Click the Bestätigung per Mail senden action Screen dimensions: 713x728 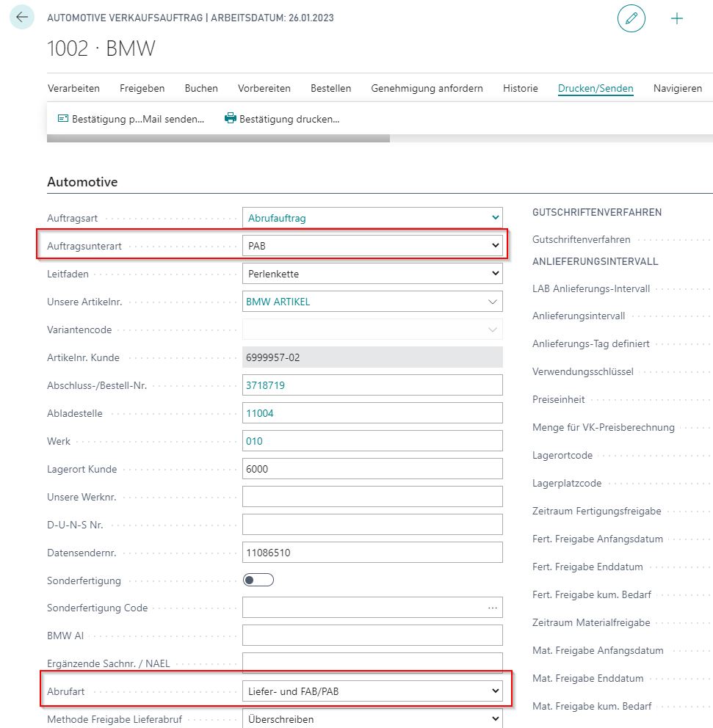coord(131,119)
